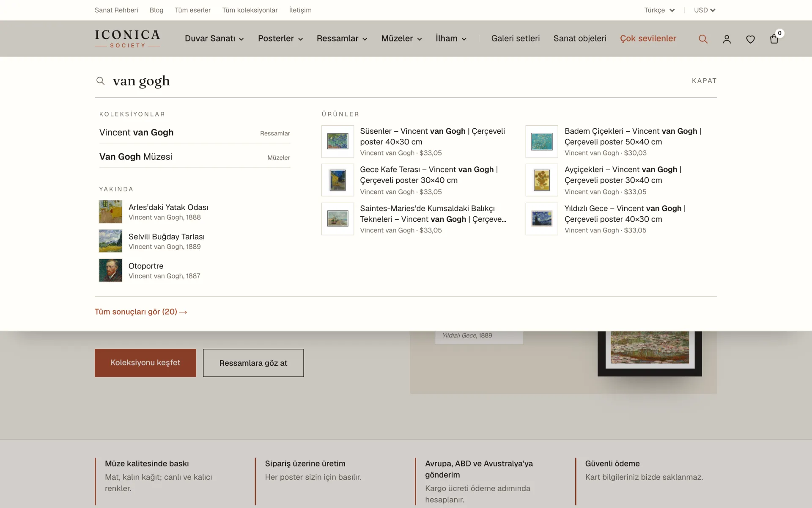Viewport: 812px width, 508px height.
Task: Go to Sanat objeleri
Action: (x=580, y=39)
